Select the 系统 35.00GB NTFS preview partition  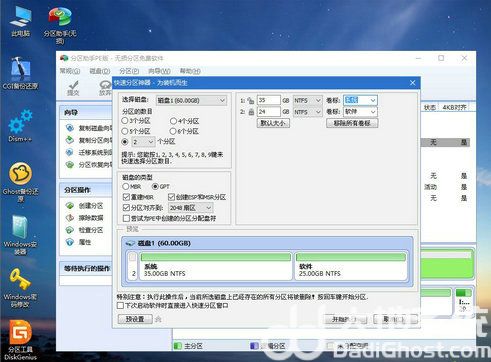[x=215, y=266]
